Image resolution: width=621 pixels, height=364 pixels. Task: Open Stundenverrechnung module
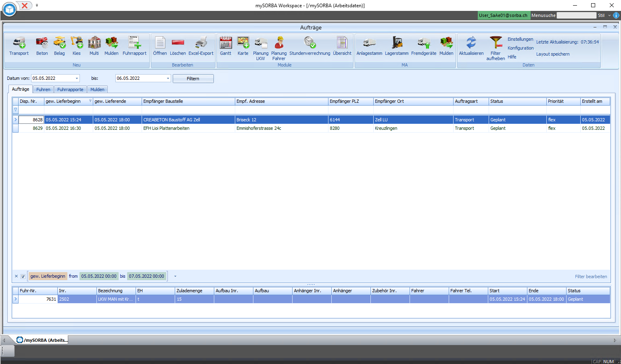pos(310,46)
